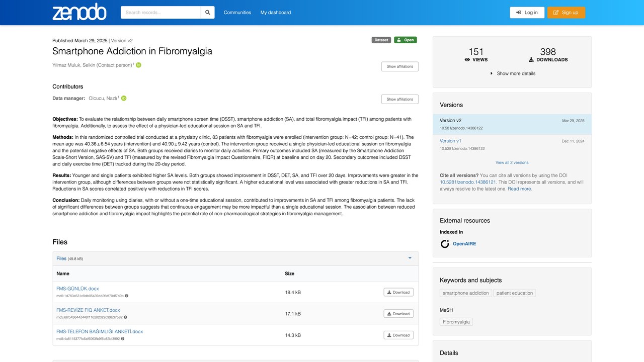The height and width of the screenshot is (362, 644).
Task: Download FMS-GÜNLÜK.docx
Action: point(398,292)
